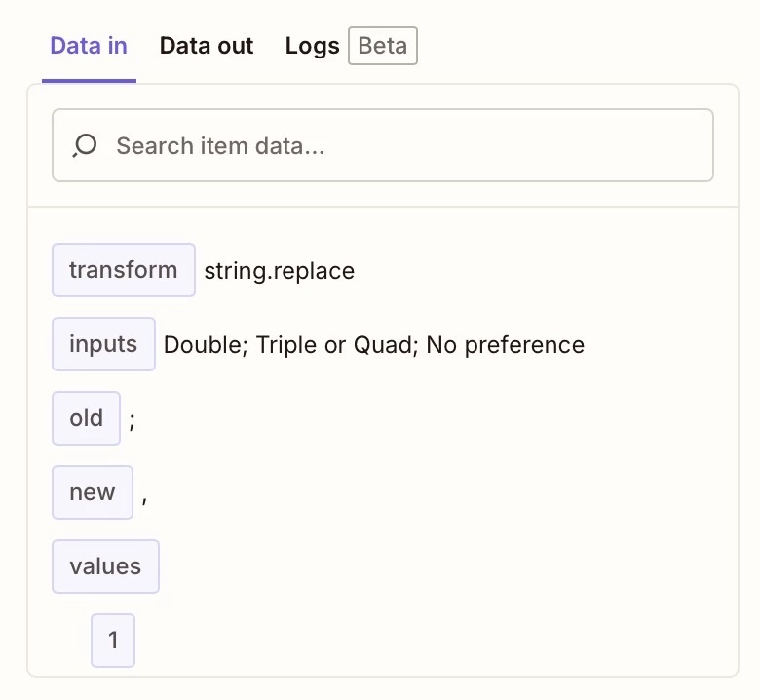Click the string.replace value text

click(x=280, y=271)
